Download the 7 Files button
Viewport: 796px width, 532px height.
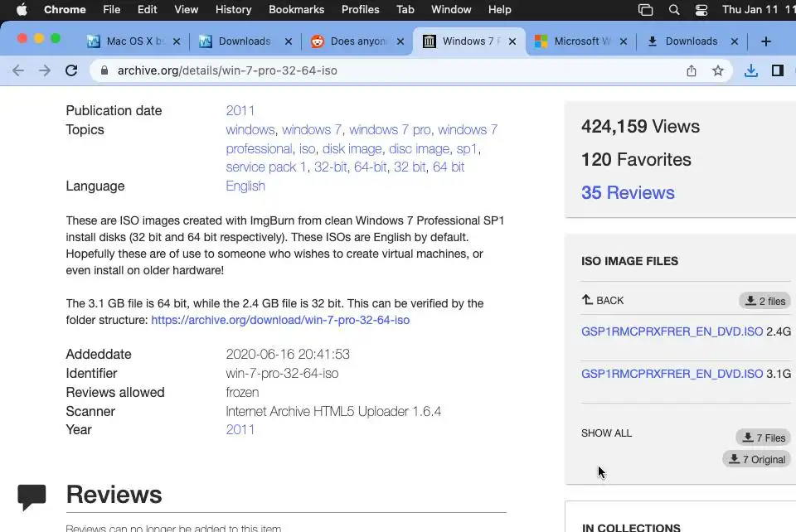(x=763, y=438)
